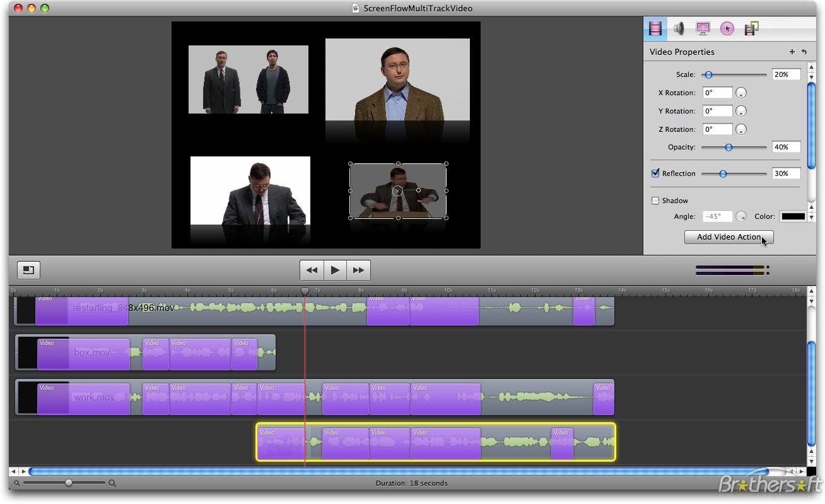The width and height of the screenshot is (825, 504).
Task: Open the Video Properties panel
Action: pyautogui.click(x=655, y=28)
